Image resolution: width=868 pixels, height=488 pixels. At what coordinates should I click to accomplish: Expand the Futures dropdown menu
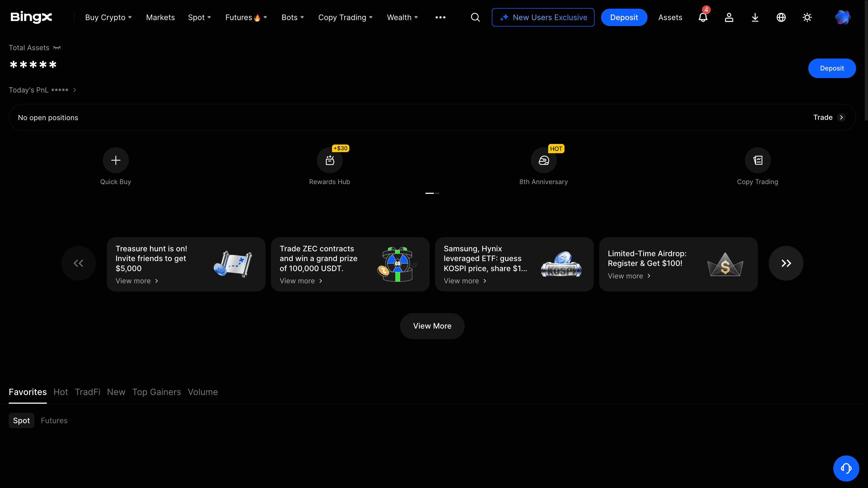(246, 17)
